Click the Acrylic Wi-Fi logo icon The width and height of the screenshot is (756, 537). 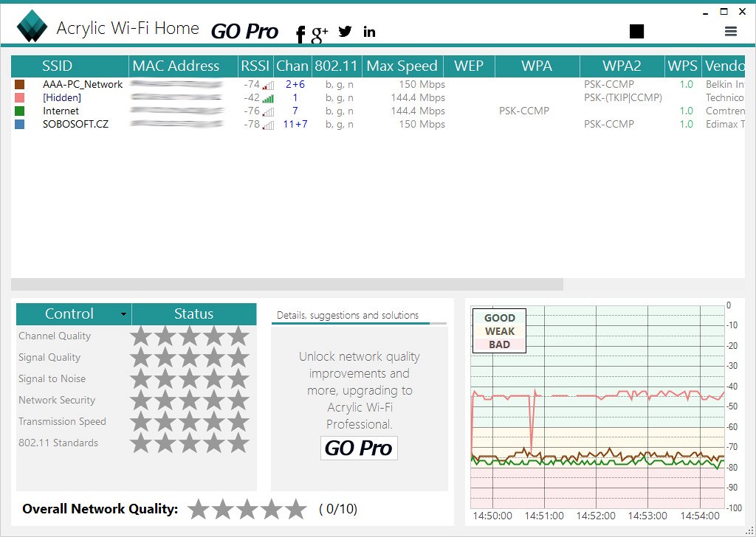click(32, 27)
